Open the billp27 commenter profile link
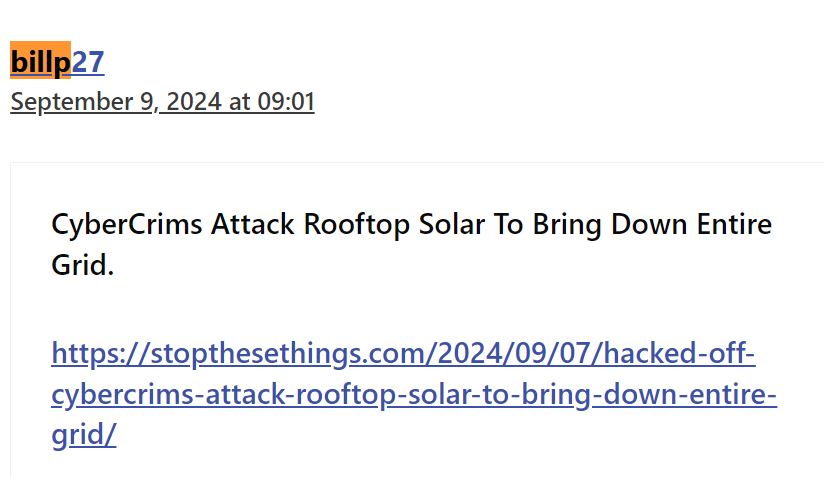The height and width of the screenshot is (477, 824). [x=57, y=62]
